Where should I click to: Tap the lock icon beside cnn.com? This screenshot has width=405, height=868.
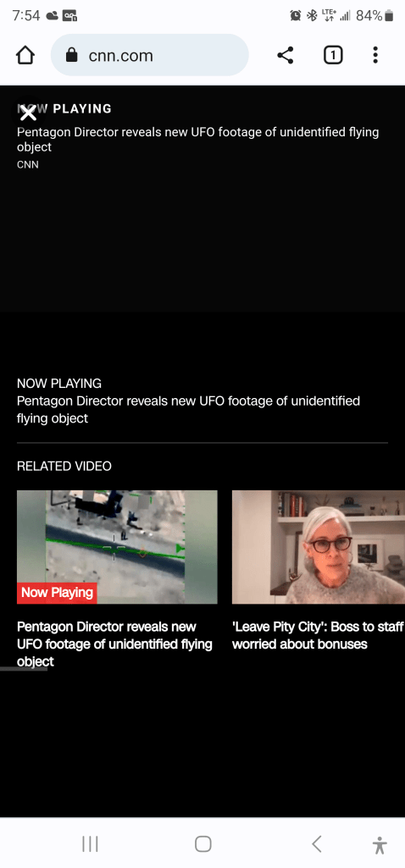click(x=71, y=55)
